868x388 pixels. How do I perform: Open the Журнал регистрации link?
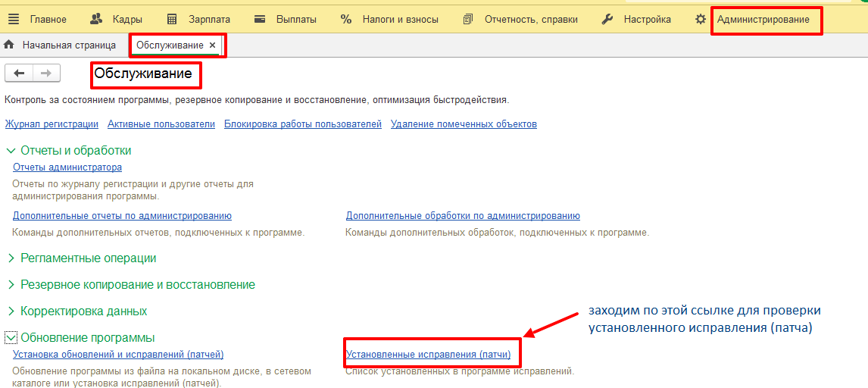point(52,124)
